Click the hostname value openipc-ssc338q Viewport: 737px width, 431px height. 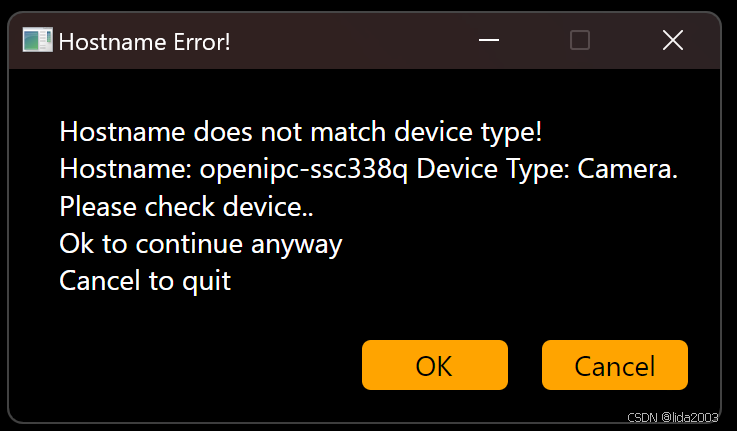(x=304, y=169)
